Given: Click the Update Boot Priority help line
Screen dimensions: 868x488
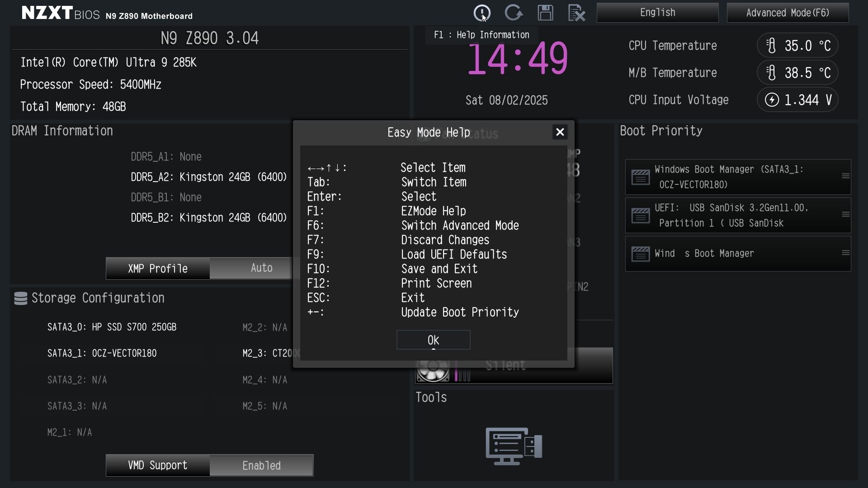Looking at the screenshot, I should [x=413, y=312].
